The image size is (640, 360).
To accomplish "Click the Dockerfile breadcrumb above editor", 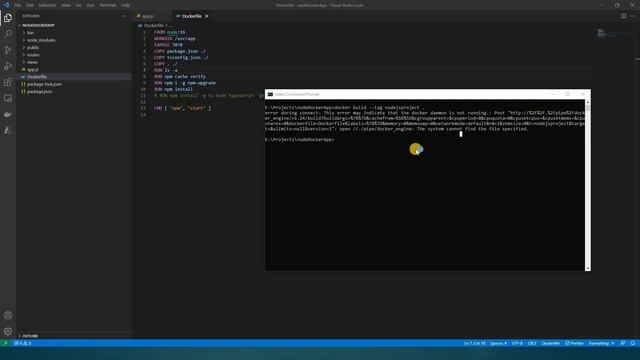I will (153, 25).
